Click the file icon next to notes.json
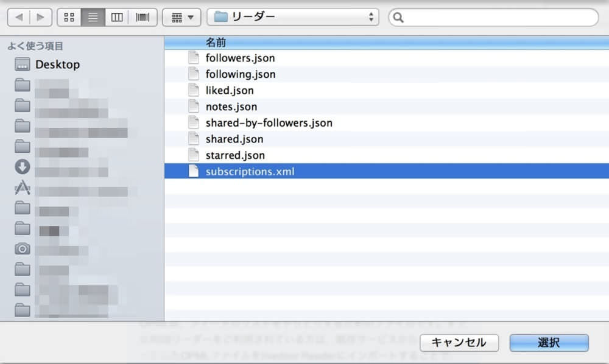This screenshot has height=364, width=609. (194, 106)
